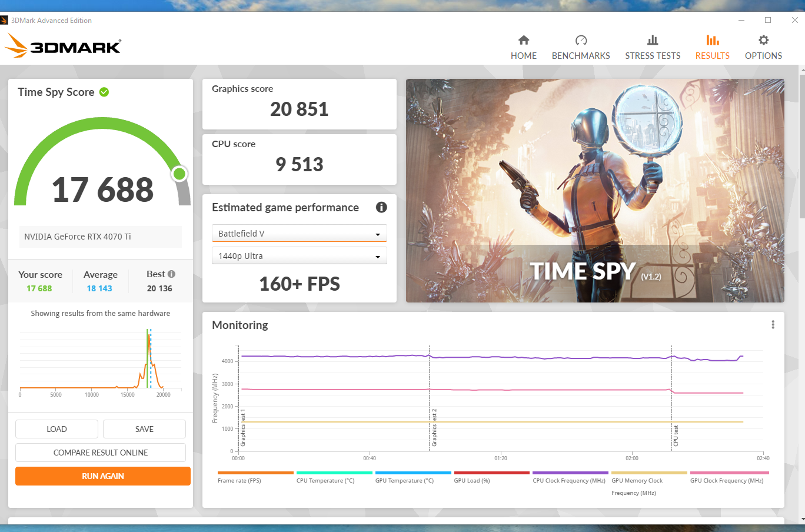The width and height of the screenshot is (805, 532).
Task: Toggle CPU Clock Frequency legend entry
Action: point(570,477)
